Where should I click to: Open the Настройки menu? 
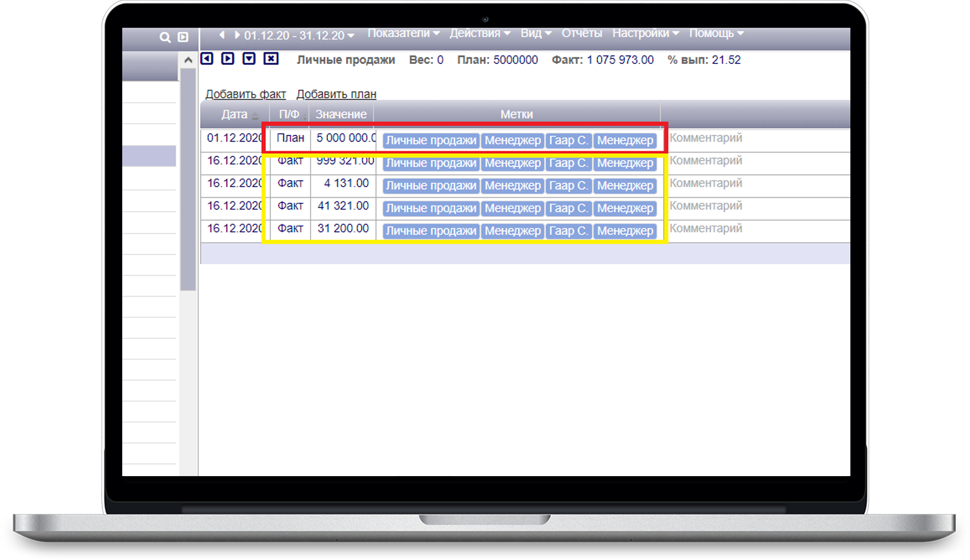click(645, 34)
